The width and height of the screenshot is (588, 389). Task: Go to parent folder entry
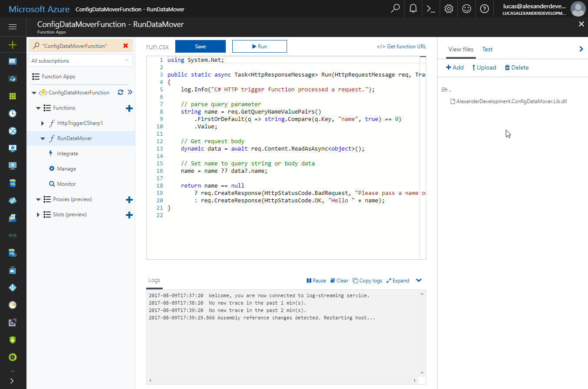pyautogui.click(x=447, y=90)
